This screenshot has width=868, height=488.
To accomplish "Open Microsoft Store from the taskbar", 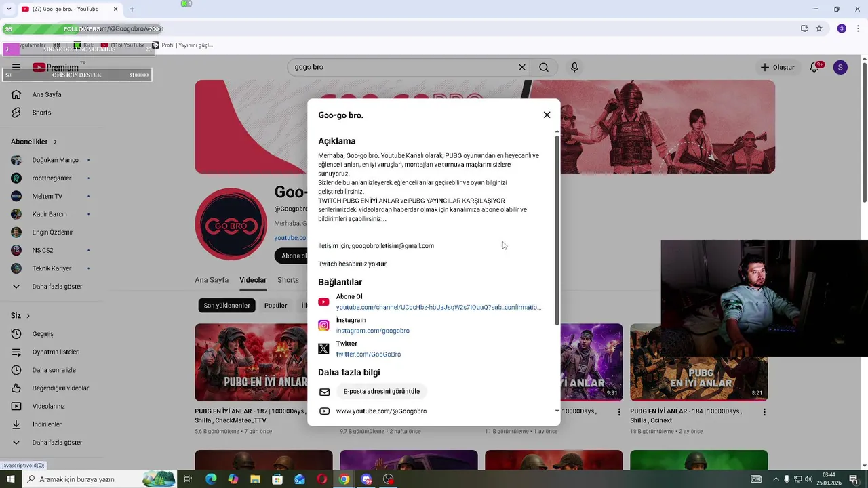I will tap(277, 479).
